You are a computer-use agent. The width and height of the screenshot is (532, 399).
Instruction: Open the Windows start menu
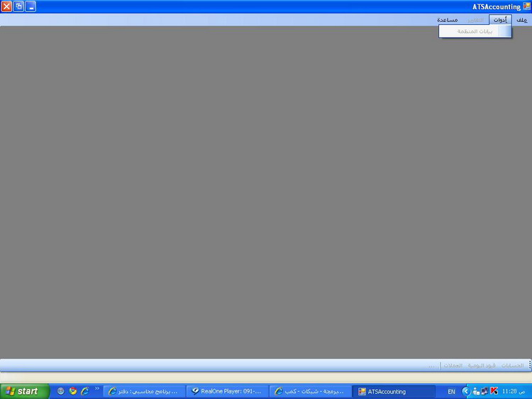[25, 391]
